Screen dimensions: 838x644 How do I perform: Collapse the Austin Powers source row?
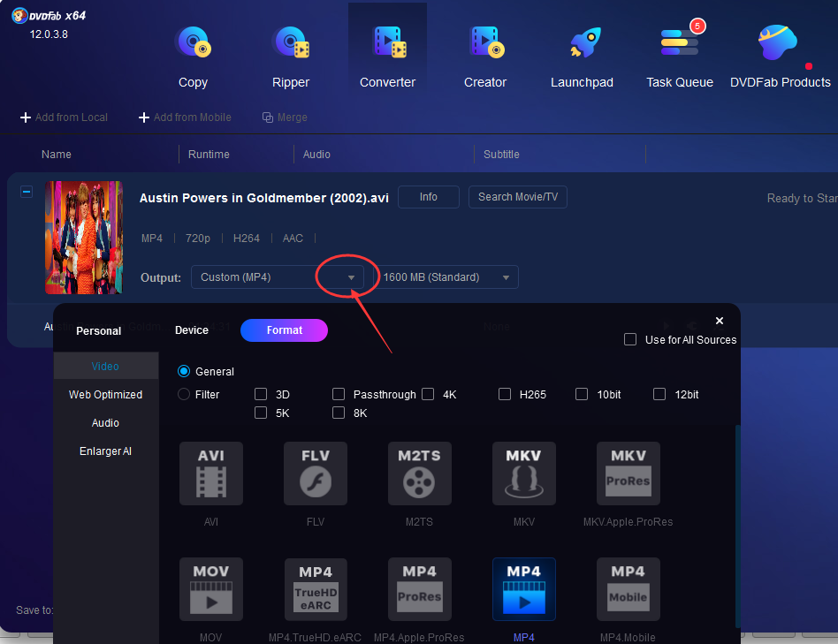pyautogui.click(x=27, y=191)
